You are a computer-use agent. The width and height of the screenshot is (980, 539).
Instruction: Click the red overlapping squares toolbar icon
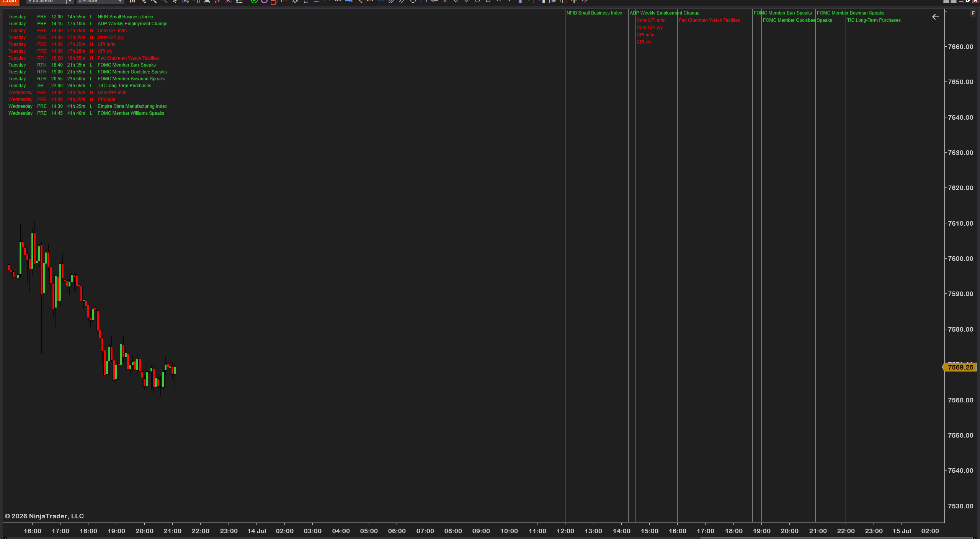click(x=274, y=2)
